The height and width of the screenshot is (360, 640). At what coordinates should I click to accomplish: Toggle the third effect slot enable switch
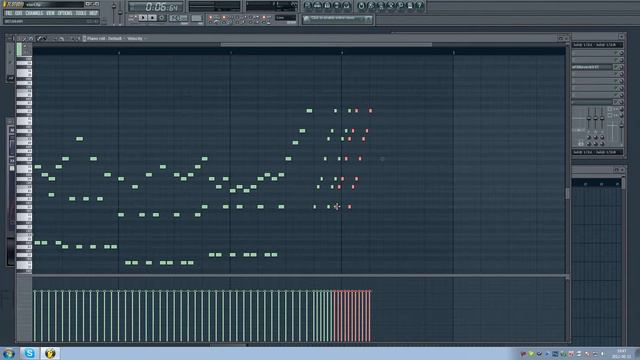coord(616,67)
